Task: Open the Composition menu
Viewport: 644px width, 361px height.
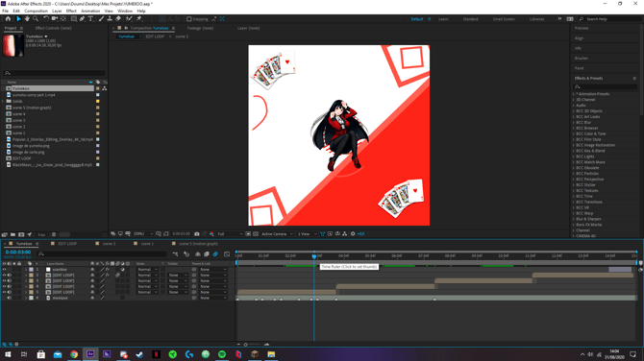Action: point(37,12)
